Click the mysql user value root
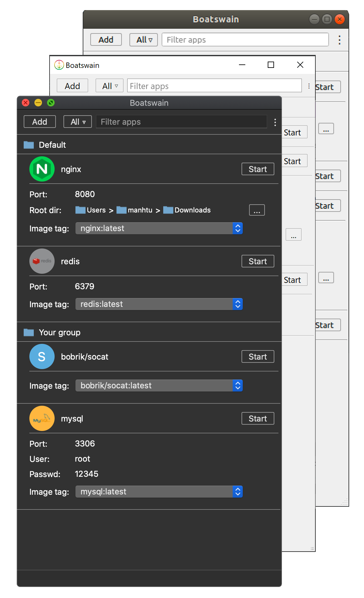Image resolution: width=364 pixels, height=598 pixels. pos(82,459)
